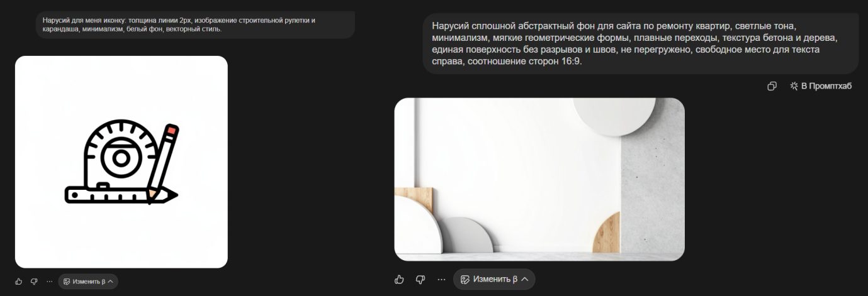The height and width of the screenshot is (296, 868).
Task: Click the prompt bubble about the abstract background
Action: click(x=640, y=43)
